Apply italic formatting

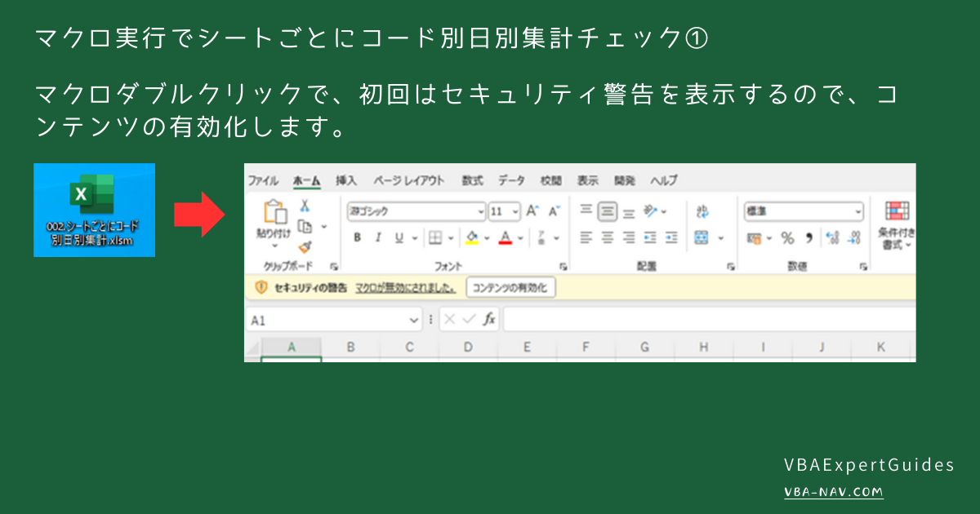coord(376,237)
